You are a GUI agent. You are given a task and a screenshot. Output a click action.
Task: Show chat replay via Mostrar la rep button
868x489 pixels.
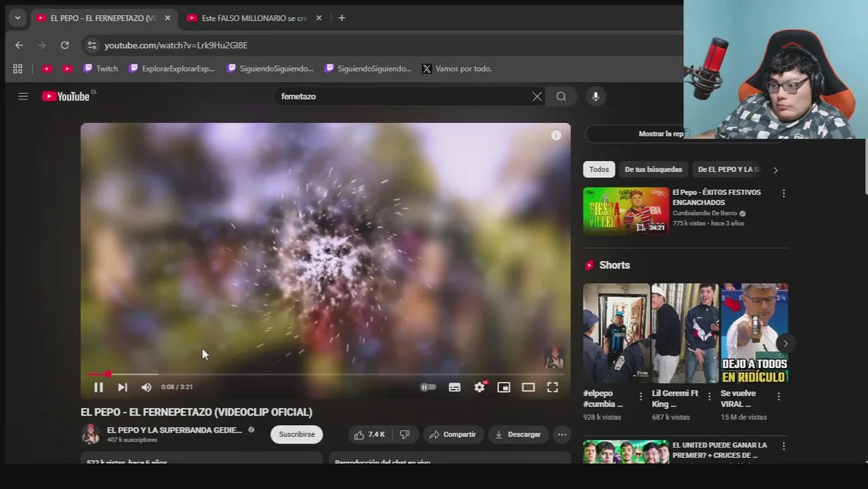pyautogui.click(x=661, y=134)
